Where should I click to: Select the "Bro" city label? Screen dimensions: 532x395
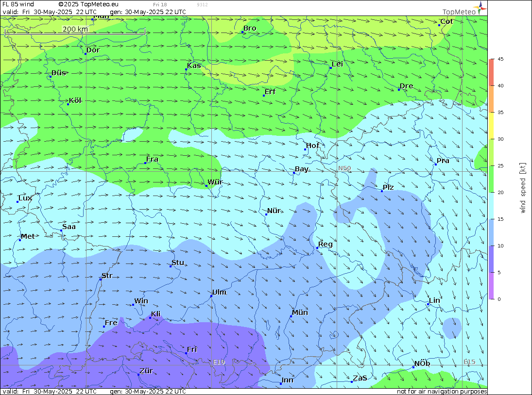250,29
